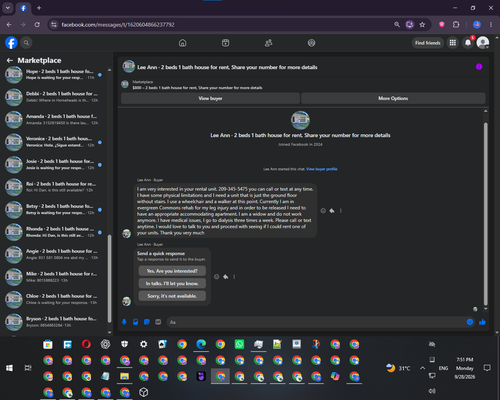Go back using the arrow beside Marketplace
Image resolution: width=500 pixels, height=400 pixels.
click(10, 60)
